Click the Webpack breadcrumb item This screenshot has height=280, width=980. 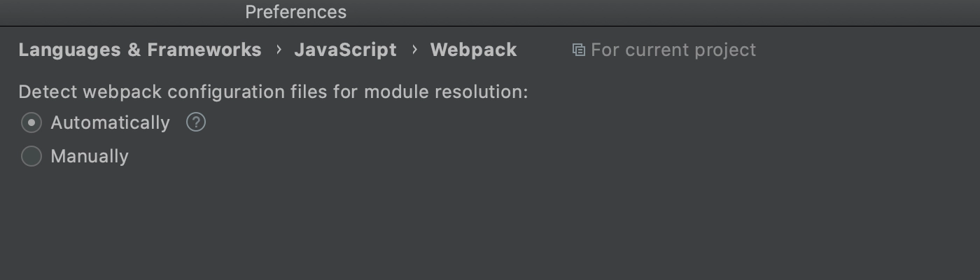click(473, 50)
